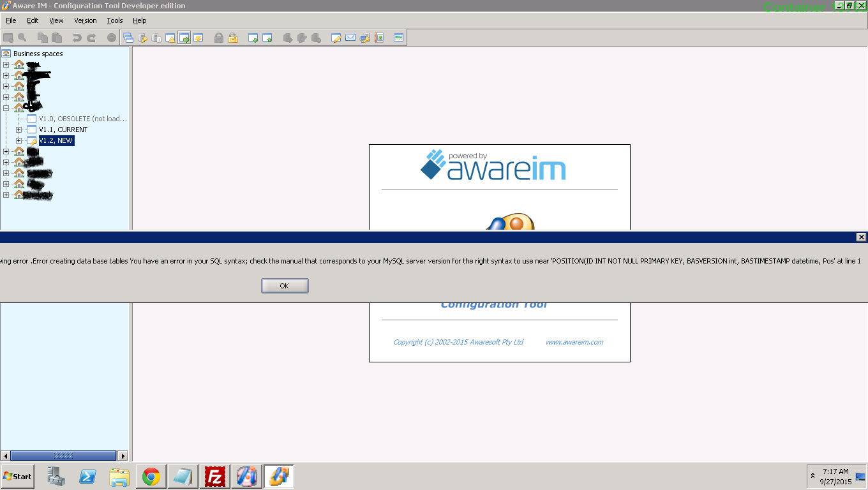Click the grey round stop icon
Viewport: 868px width, 490px height.
point(112,38)
